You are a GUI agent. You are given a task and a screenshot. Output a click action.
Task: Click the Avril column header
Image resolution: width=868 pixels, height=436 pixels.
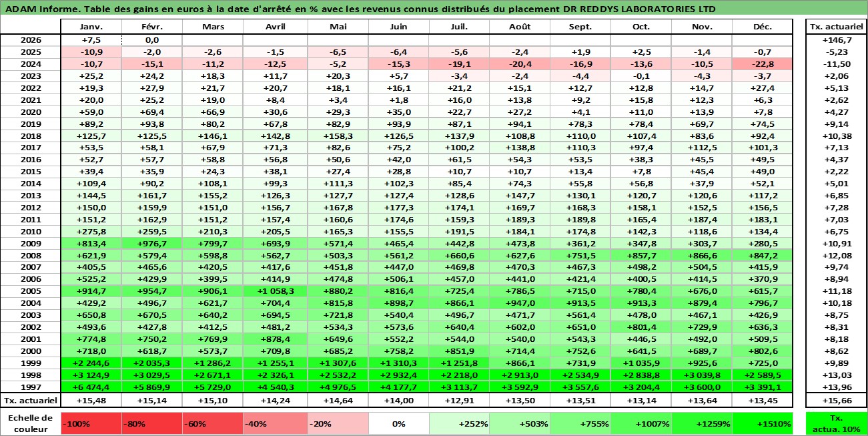pos(275,27)
